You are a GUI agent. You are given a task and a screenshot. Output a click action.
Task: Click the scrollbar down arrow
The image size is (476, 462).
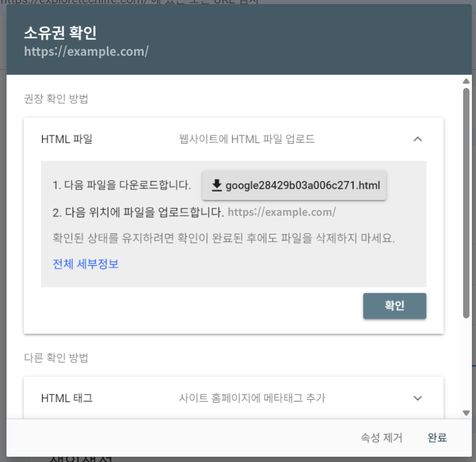coord(466,413)
